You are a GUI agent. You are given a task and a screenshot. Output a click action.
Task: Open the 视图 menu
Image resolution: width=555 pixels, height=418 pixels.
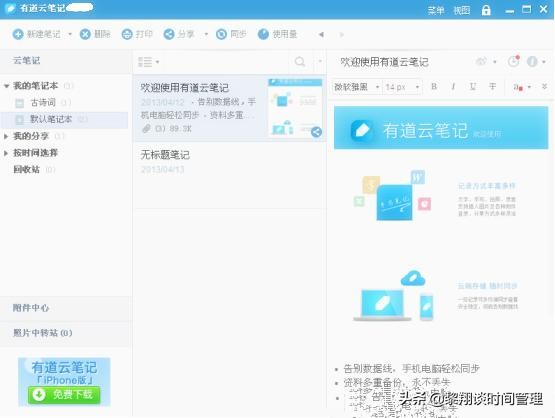(462, 10)
